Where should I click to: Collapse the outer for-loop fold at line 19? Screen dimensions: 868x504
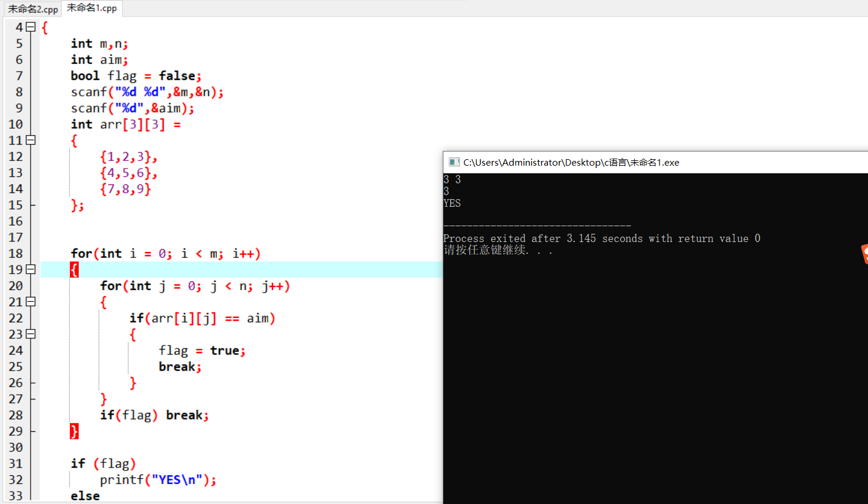[x=31, y=270]
